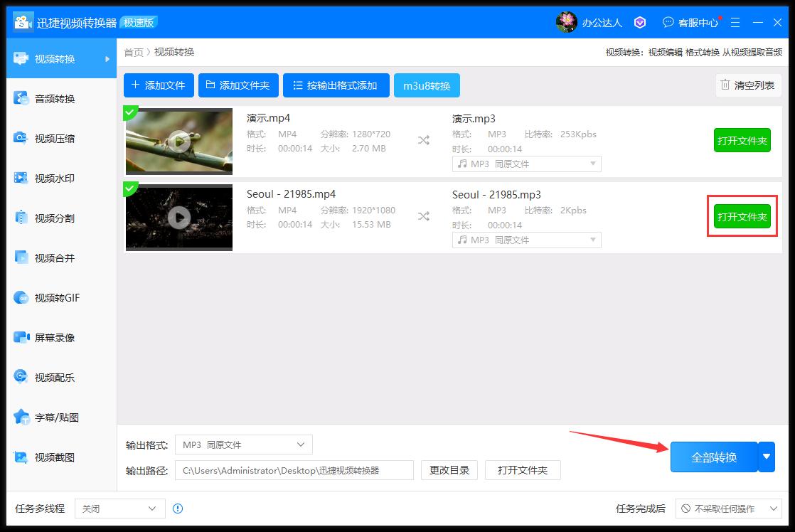This screenshot has height=532, width=795.
Task: Click the m3u8转换 button
Action: (x=427, y=85)
